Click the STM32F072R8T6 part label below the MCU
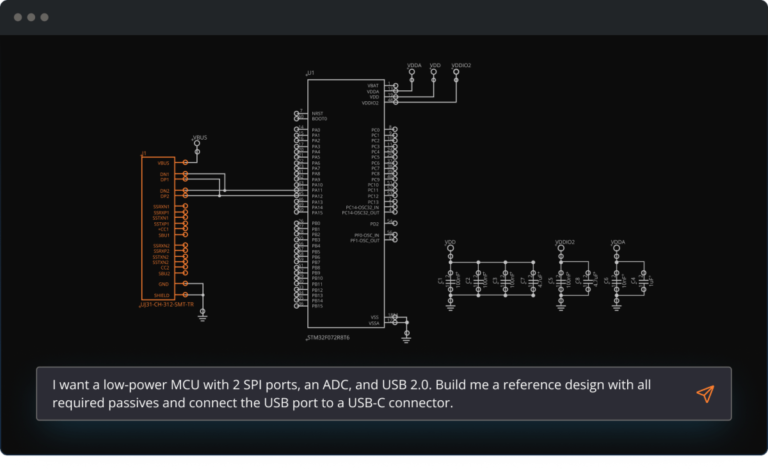768x470 pixels. tap(328, 340)
